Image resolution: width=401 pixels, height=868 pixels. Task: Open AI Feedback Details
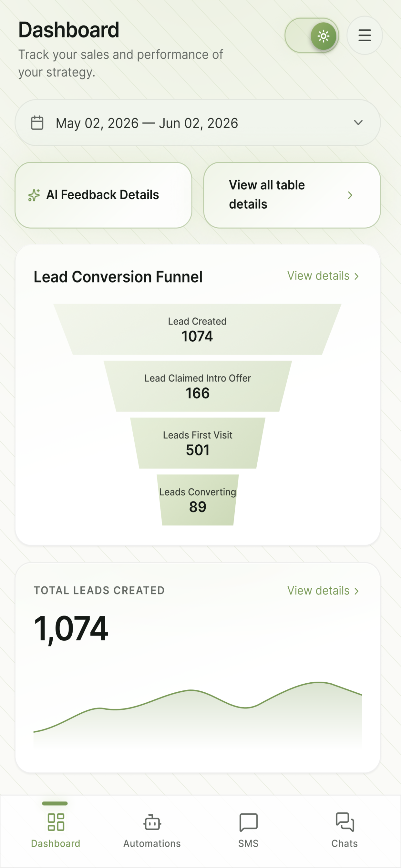tap(103, 195)
